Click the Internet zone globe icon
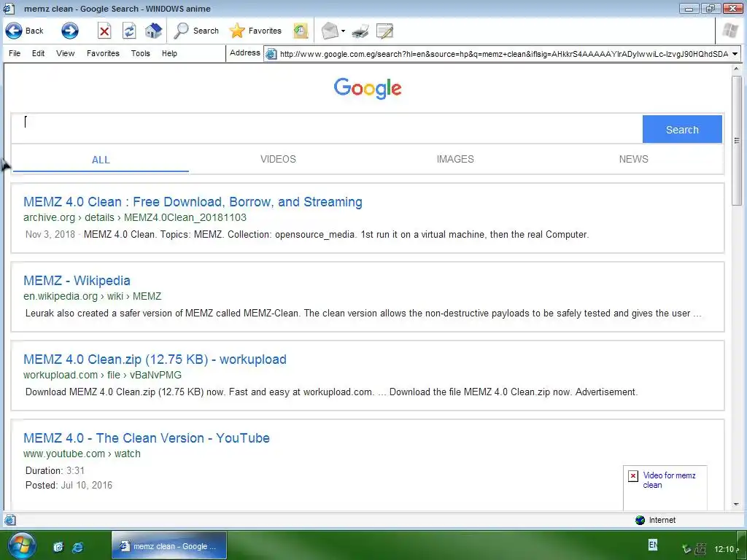This screenshot has height=560, width=747. click(x=640, y=520)
